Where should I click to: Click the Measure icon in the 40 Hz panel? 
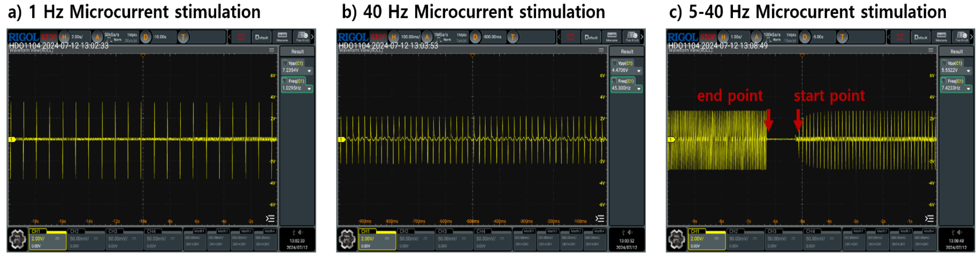coord(611,37)
